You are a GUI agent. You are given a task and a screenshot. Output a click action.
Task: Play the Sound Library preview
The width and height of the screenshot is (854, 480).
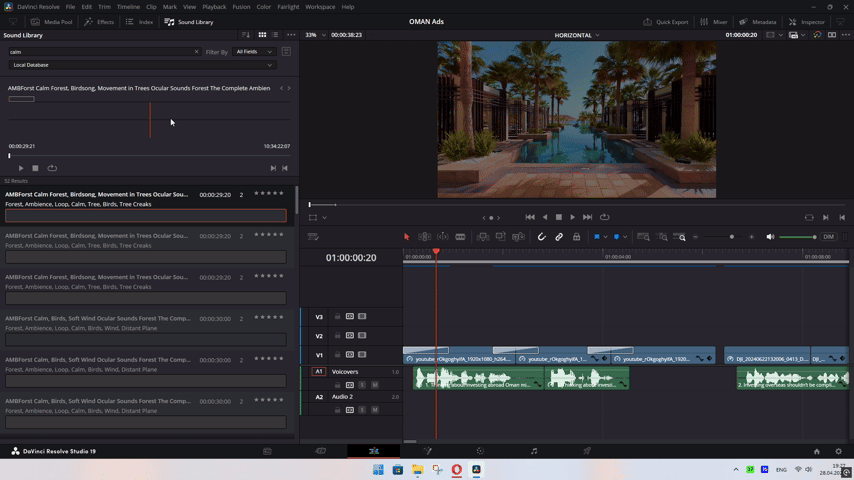(21, 168)
